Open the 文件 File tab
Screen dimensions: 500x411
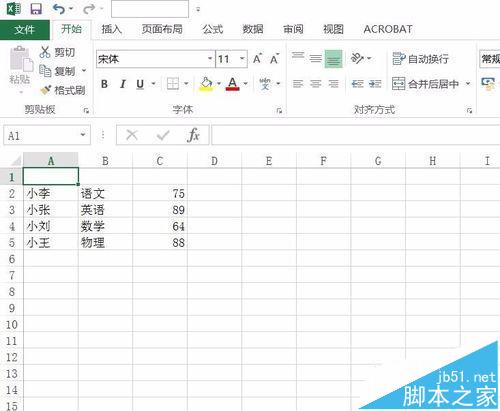[25, 30]
